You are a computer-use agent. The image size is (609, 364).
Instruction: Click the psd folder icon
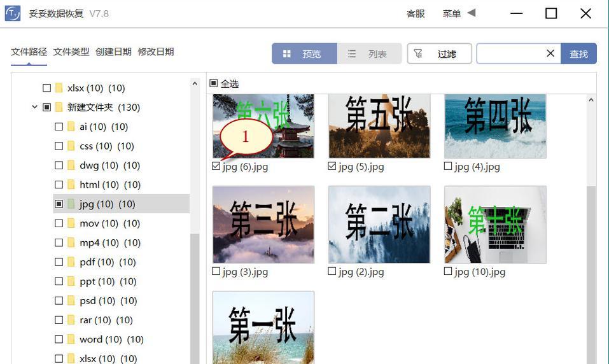tap(71, 300)
